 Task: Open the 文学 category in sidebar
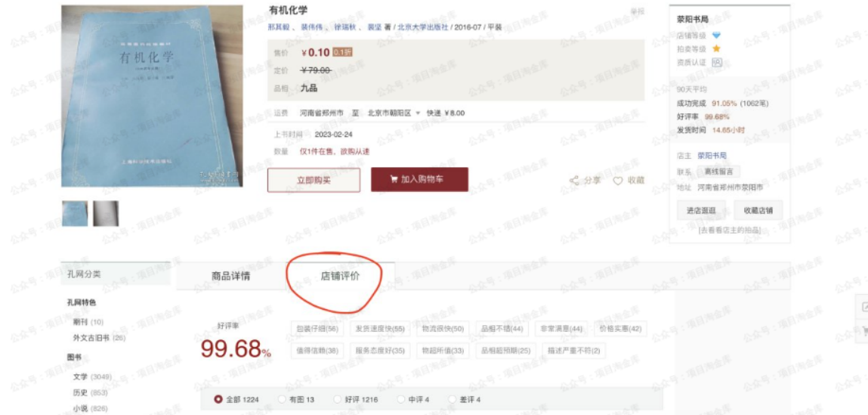[x=80, y=376]
